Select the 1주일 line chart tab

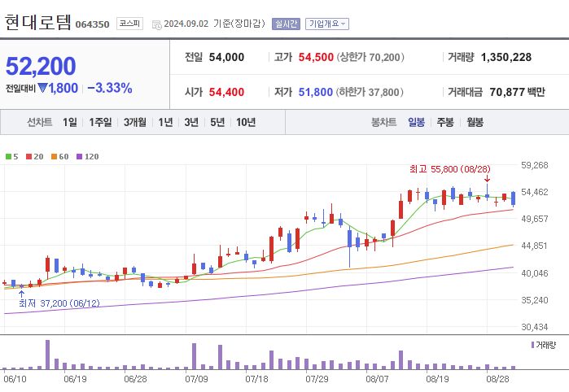(100, 122)
